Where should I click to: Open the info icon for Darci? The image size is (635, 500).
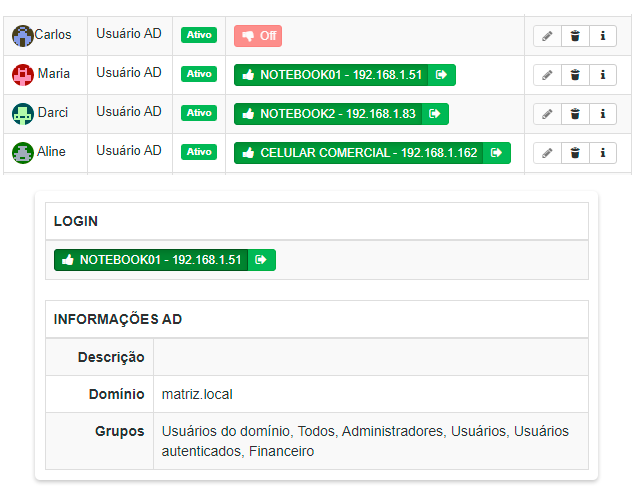[x=603, y=114]
